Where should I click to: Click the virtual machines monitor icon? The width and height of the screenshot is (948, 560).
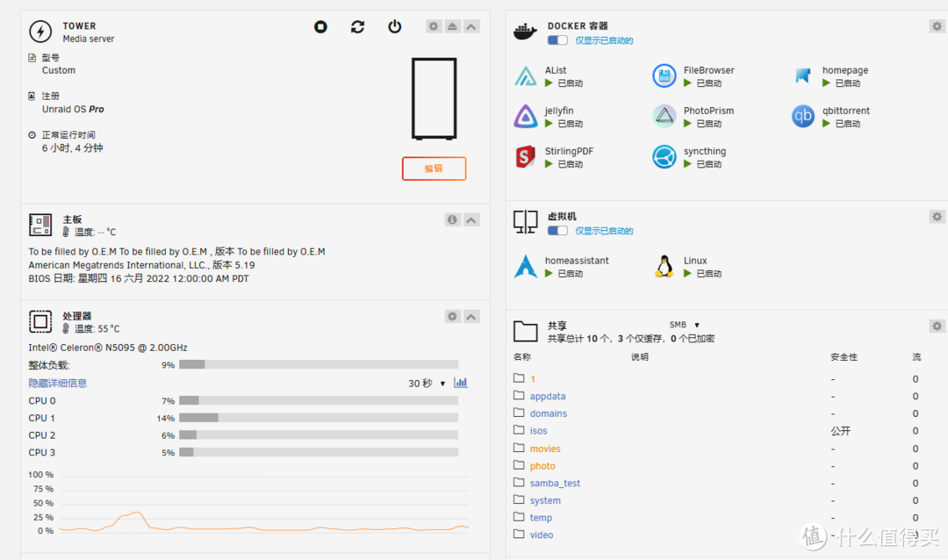pos(526,222)
